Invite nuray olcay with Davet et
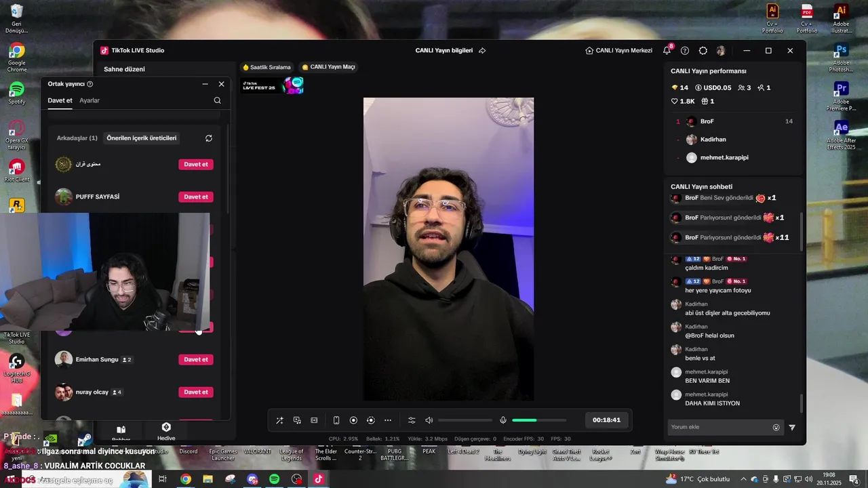Viewport: 868px width, 488px height. pyautogui.click(x=196, y=392)
